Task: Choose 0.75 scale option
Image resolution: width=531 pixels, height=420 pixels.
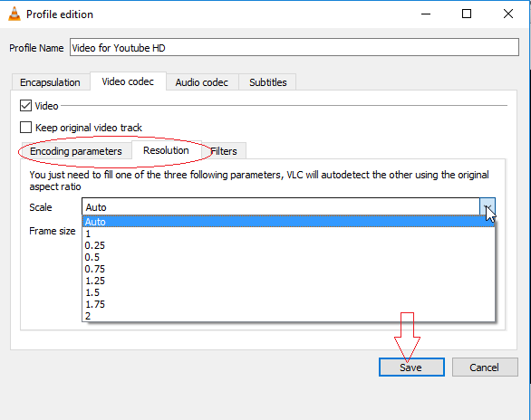Action: point(288,269)
